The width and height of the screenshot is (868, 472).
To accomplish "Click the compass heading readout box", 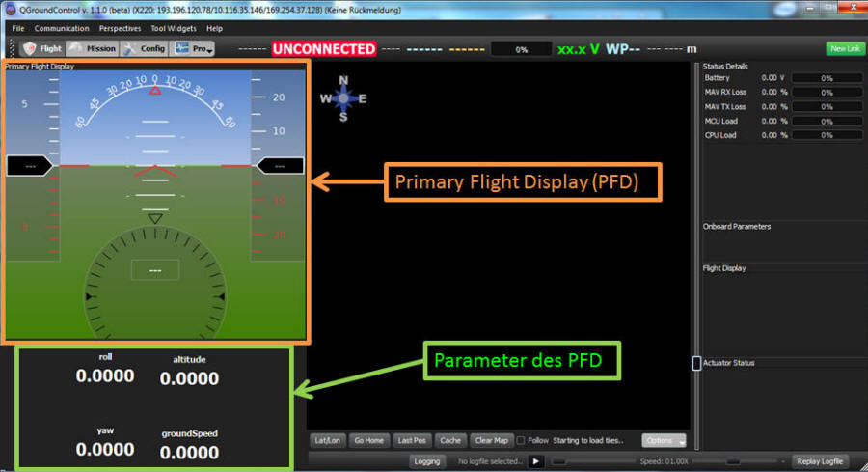I will coord(155,270).
